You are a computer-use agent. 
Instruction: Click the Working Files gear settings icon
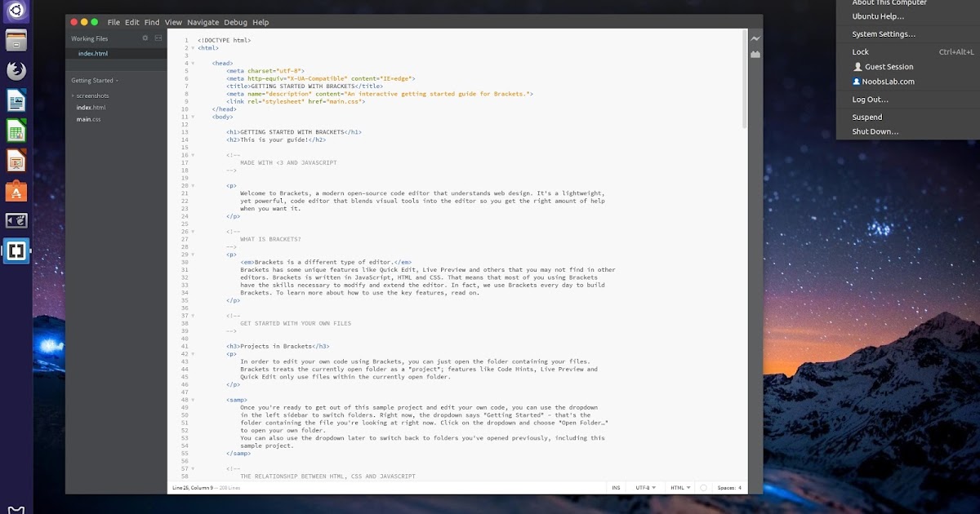click(145, 38)
